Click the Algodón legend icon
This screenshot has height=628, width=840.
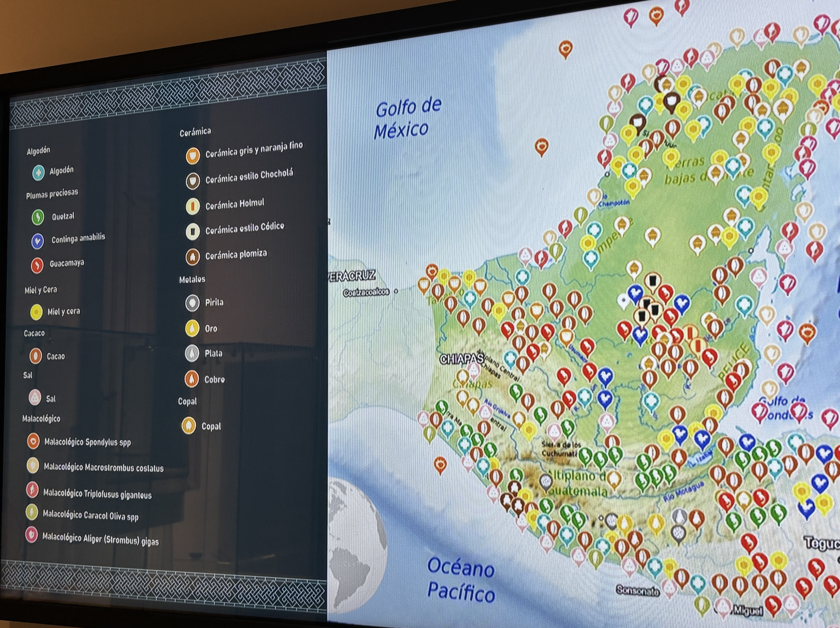pyautogui.click(x=39, y=172)
